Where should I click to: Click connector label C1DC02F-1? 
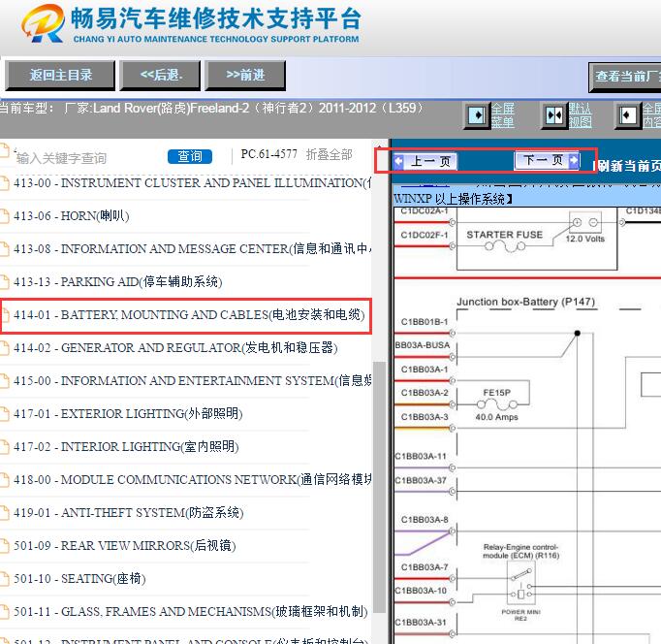pyautogui.click(x=425, y=235)
